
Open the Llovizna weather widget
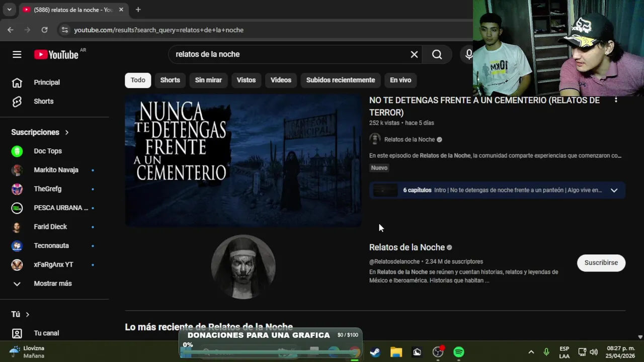[x=28, y=352]
